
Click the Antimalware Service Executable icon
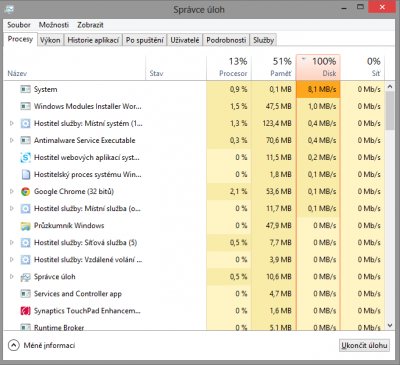(x=25, y=140)
